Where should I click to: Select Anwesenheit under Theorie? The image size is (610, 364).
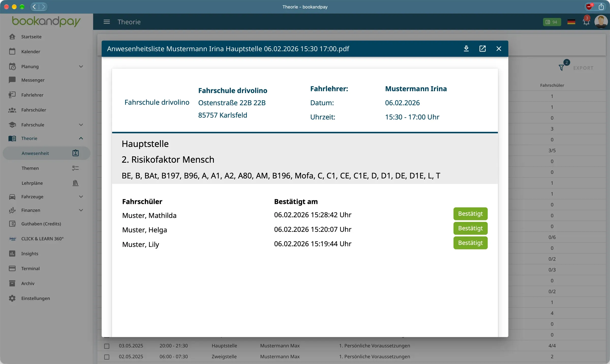47,153
